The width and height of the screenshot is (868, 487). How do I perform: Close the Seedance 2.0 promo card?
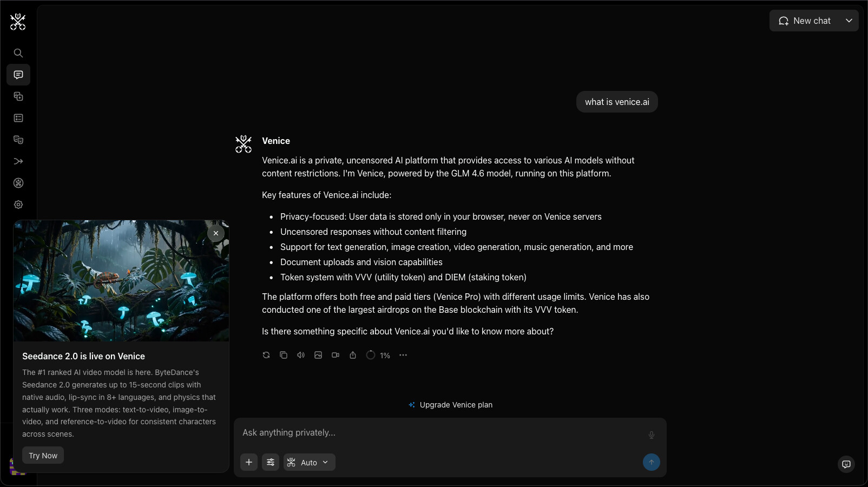(216, 233)
